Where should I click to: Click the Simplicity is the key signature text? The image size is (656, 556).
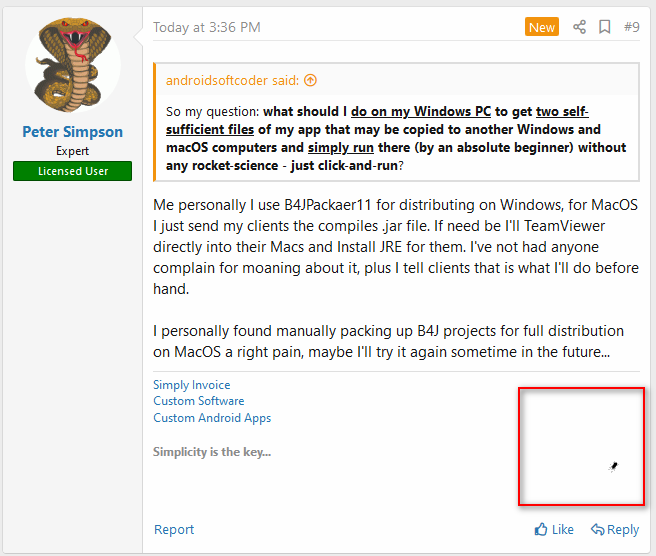click(212, 452)
